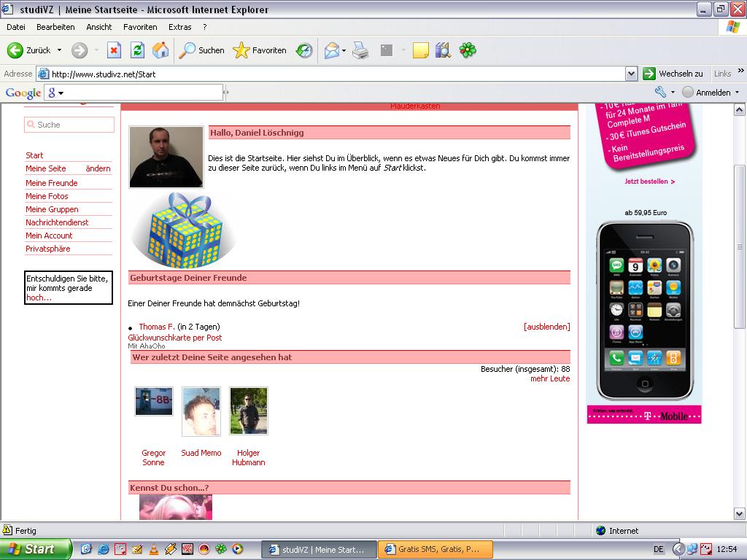Click the ändern link next to Meine Seite
The width and height of the screenshot is (747, 560).
(x=98, y=168)
